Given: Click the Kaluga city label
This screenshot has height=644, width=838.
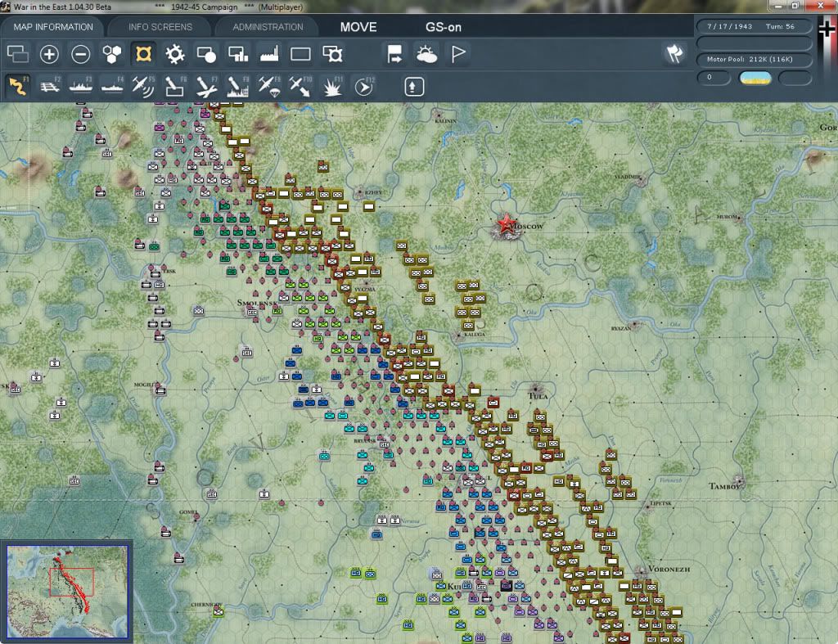Looking at the screenshot, I should 475,335.
